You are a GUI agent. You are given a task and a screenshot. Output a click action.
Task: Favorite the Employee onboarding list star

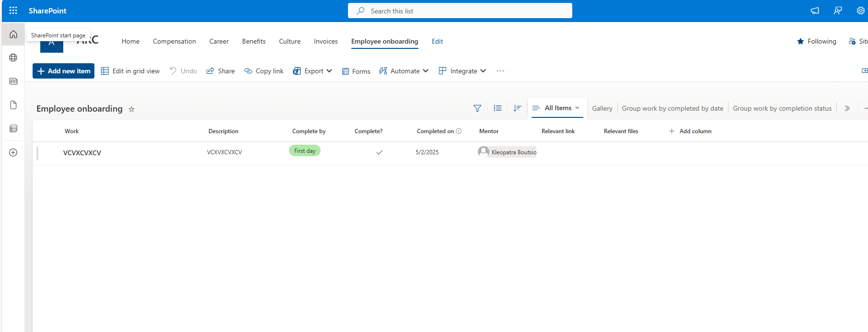pos(131,109)
